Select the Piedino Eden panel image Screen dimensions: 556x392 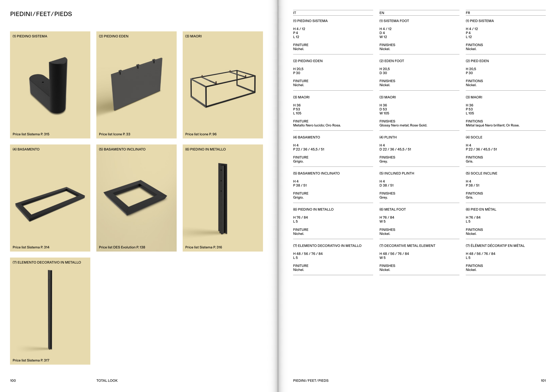(137, 83)
